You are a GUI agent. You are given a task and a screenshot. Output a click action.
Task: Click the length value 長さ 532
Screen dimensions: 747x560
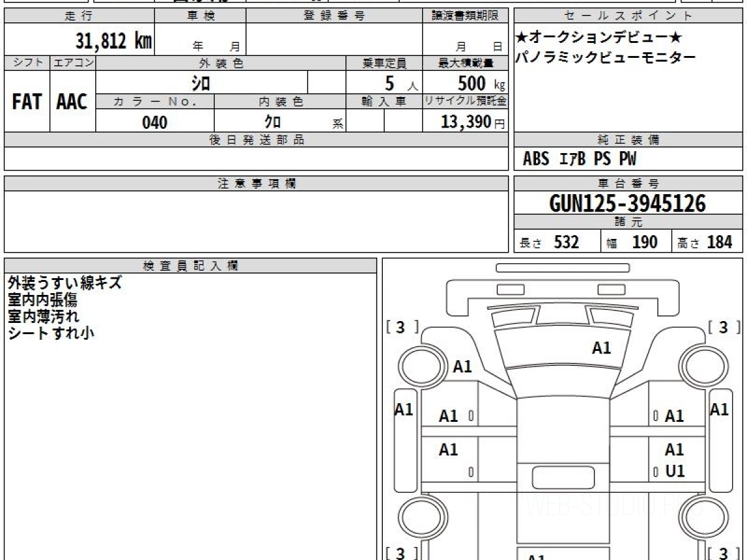(549, 242)
